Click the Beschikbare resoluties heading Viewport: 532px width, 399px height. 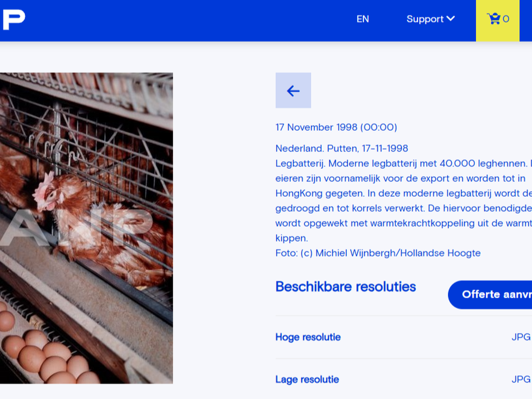(x=346, y=287)
